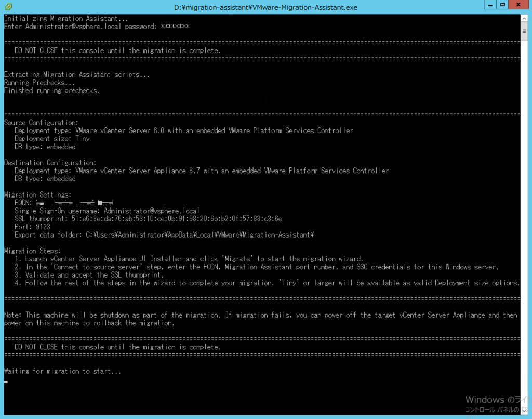The width and height of the screenshot is (532, 419).
Task: Click the second 'DO NOT CLOSE this console' warning
Action: point(117,347)
